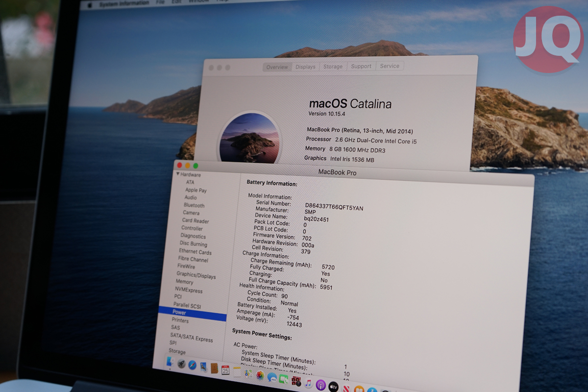Select PCI in sidebar
The width and height of the screenshot is (588, 392).
(x=178, y=296)
